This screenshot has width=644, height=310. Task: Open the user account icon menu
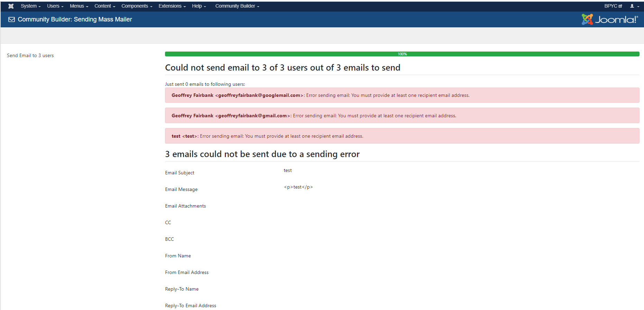tap(634, 6)
